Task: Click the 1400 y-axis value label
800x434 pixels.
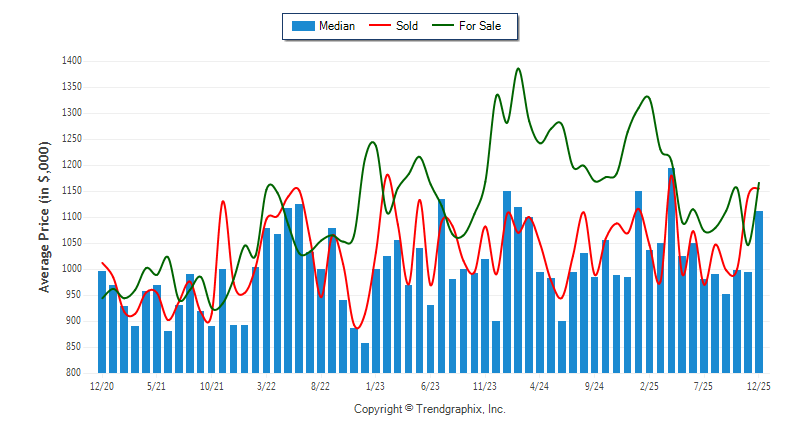Action: point(70,61)
